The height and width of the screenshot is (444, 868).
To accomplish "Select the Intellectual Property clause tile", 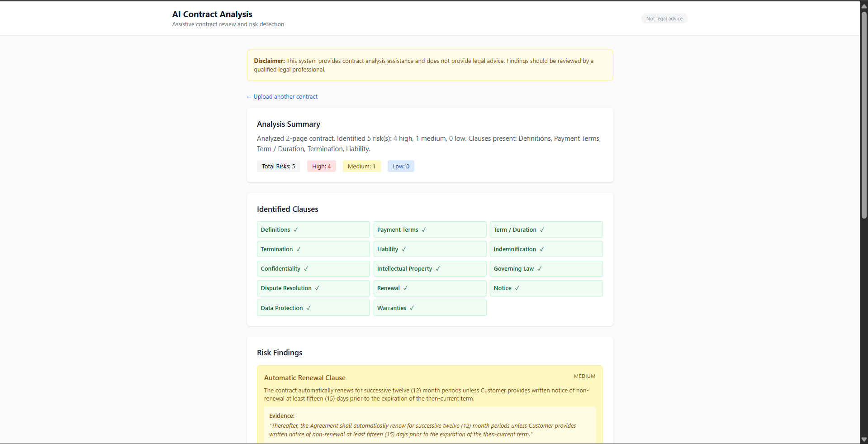I will tap(430, 268).
